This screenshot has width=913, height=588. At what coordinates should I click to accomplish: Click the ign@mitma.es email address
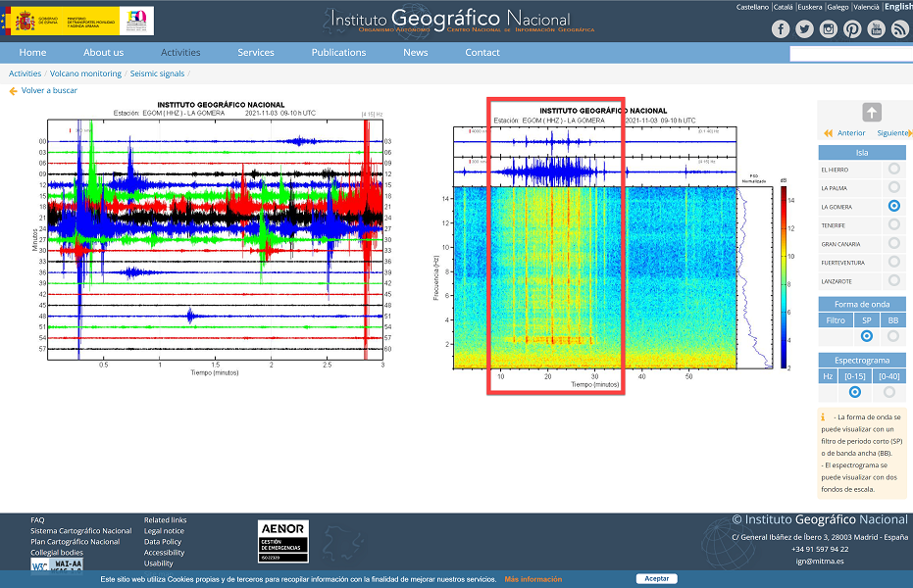[820, 562]
